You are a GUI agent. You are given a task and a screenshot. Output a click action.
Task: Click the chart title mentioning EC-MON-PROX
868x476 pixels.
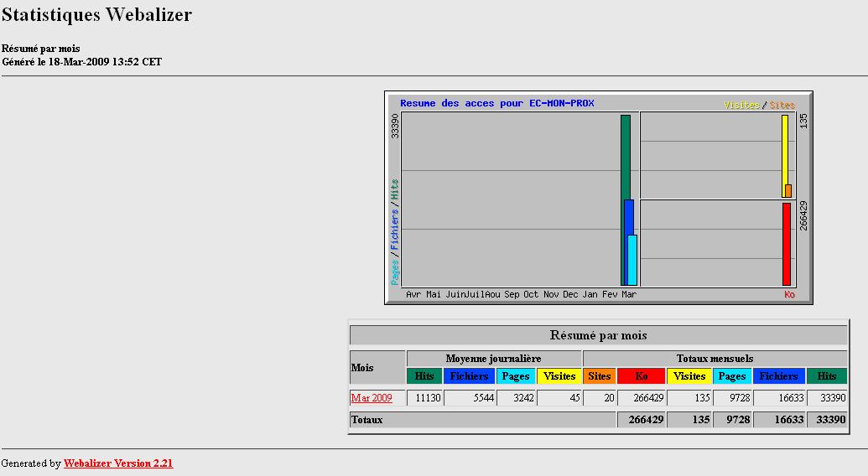click(x=496, y=103)
